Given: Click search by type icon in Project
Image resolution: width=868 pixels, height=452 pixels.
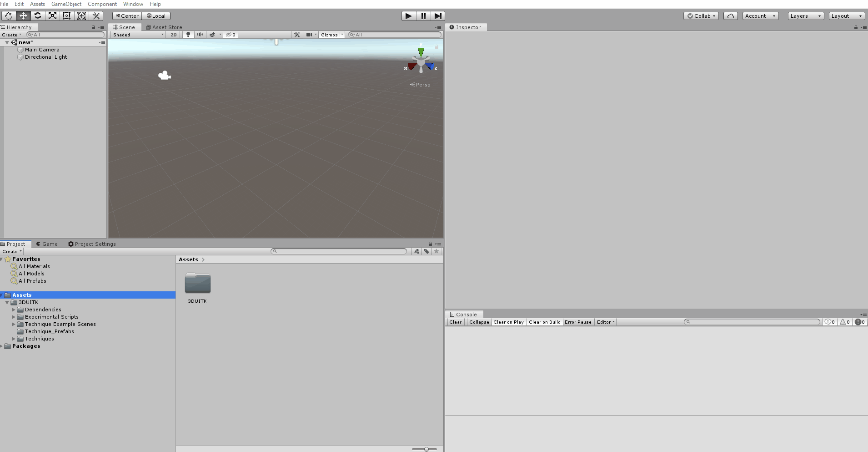Looking at the screenshot, I should [x=416, y=251].
